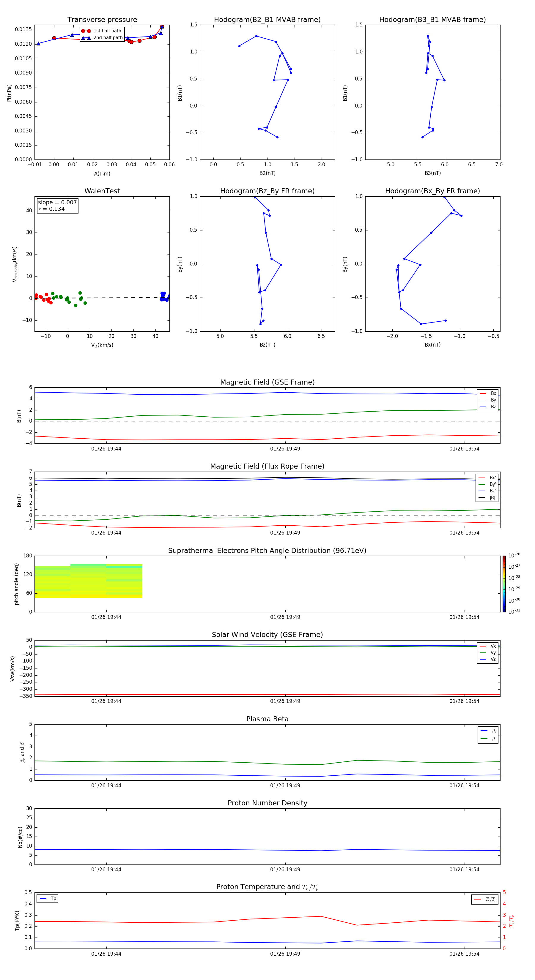Click the yellow-green suprathermal electron heatmap data

(88, 582)
